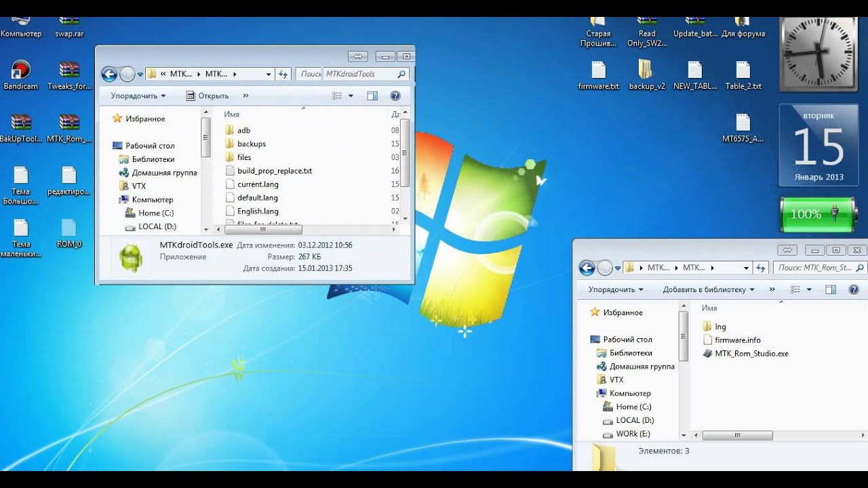Change view mode in MTKdroidTools window

point(337,96)
